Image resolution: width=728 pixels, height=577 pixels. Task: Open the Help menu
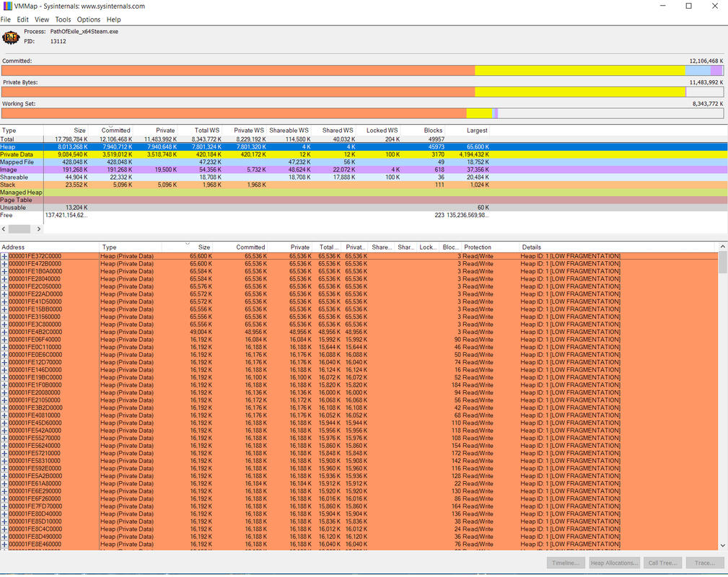click(114, 19)
